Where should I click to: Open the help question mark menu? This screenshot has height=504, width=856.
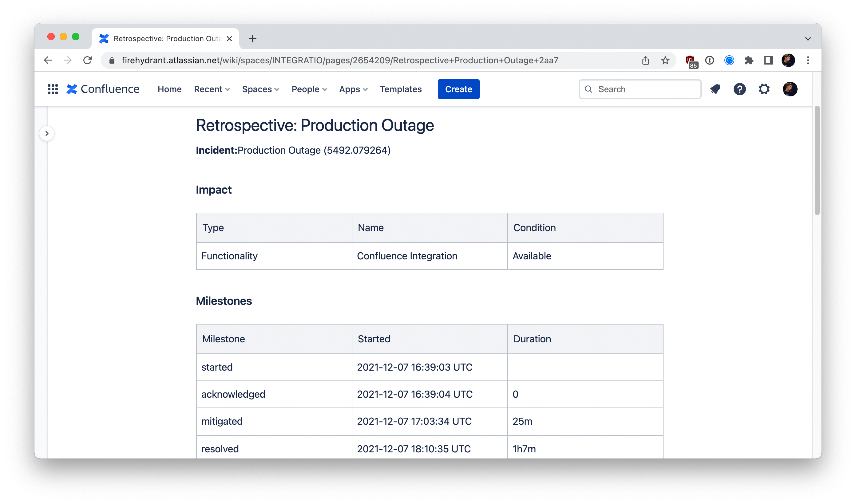(x=739, y=89)
